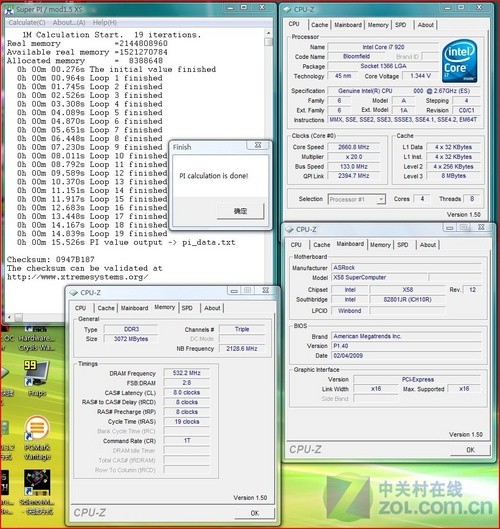This screenshot has width=500, height=529.
Task: Click the memory Type value DDR3
Action: 131,329
